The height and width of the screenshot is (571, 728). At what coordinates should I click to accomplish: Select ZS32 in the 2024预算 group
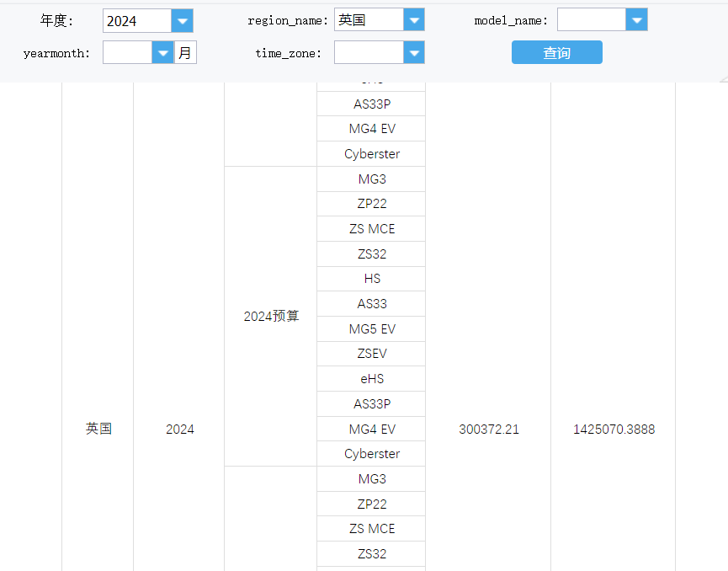coord(371,253)
